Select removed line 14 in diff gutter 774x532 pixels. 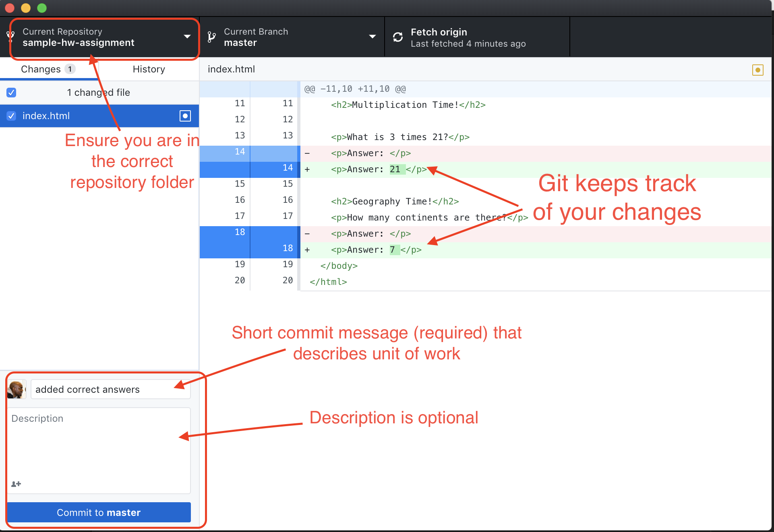tap(250, 153)
